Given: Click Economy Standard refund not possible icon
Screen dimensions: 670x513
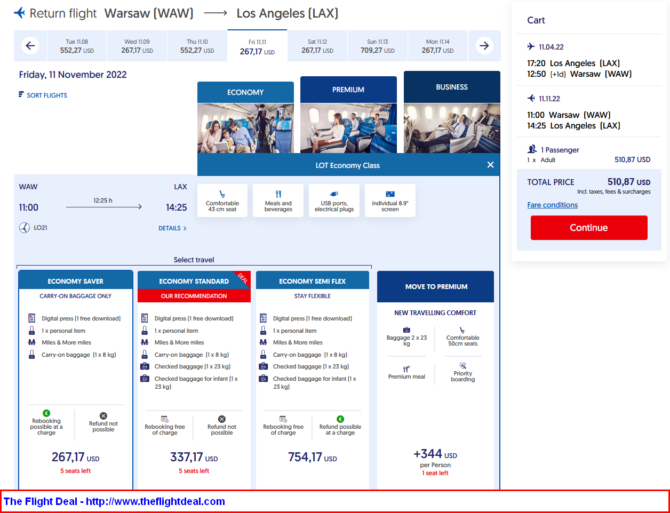Looking at the screenshot, I should pyautogui.click(x=221, y=419).
